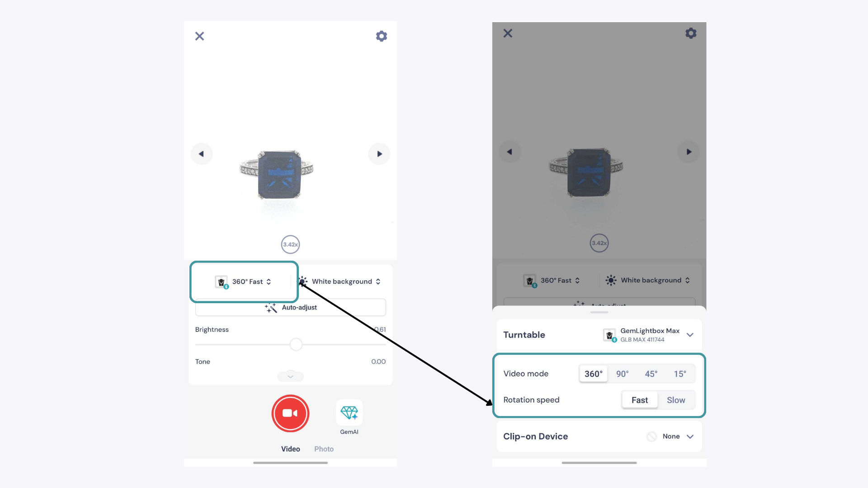Select 360° video mode

[x=593, y=374]
